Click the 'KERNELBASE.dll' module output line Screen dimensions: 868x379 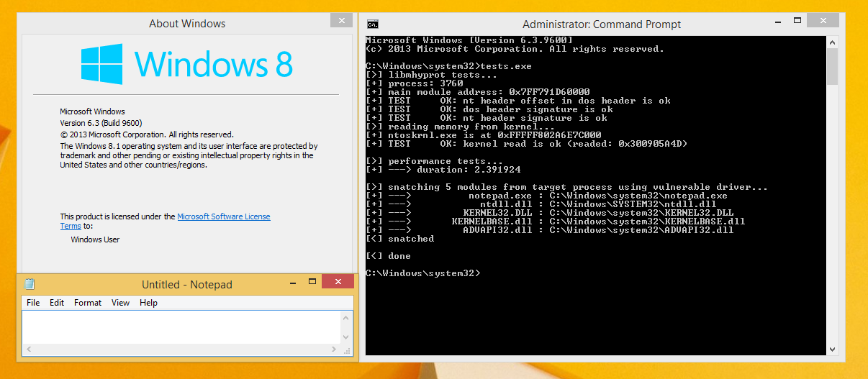click(x=556, y=222)
